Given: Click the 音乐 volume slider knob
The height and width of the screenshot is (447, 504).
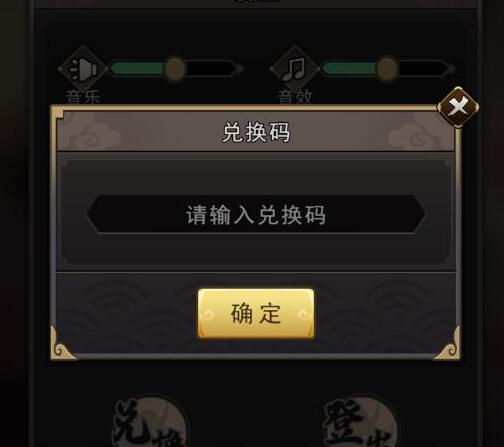Looking at the screenshot, I should click(175, 69).
